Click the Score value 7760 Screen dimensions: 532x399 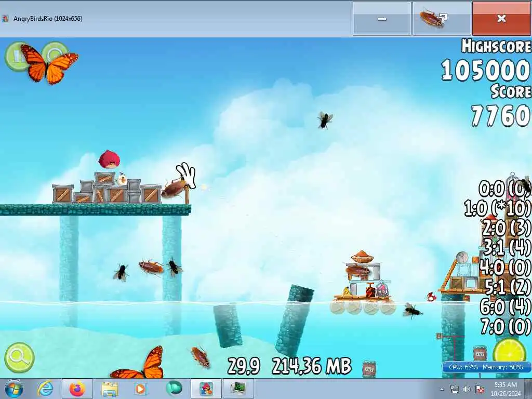[x=501, y=115]
